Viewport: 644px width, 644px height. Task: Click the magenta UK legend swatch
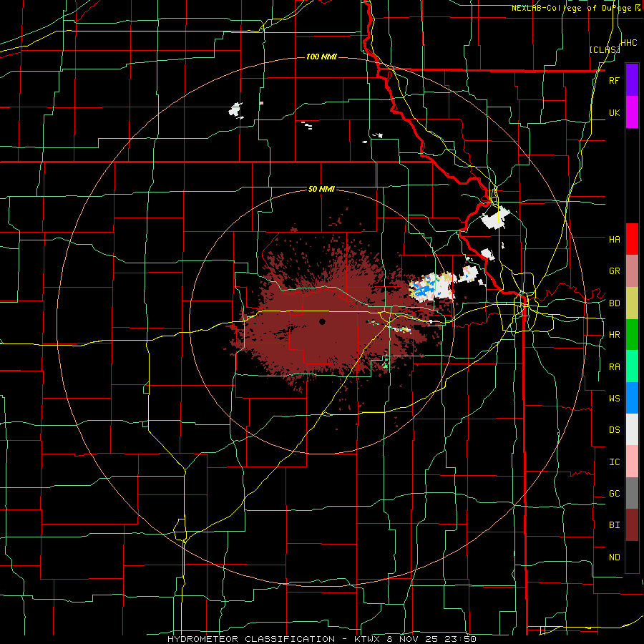click(632, 112)
